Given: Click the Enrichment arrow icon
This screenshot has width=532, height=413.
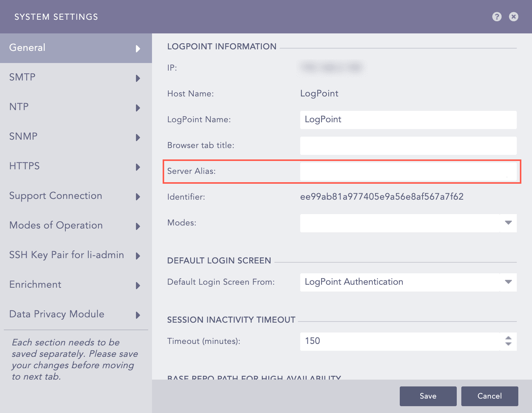Looking at the screenshot, I should point(138,285).
